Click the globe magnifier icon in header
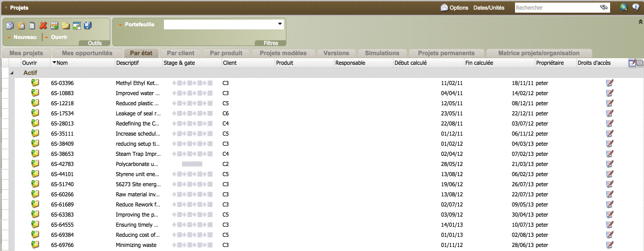Viewport: 644px width, 251px height. pos(623,7)
